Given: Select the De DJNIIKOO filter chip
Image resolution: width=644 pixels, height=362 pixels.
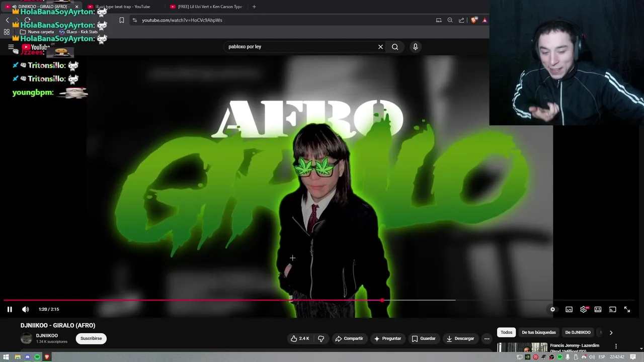Looking at the screenshot, I should [578, 332].
